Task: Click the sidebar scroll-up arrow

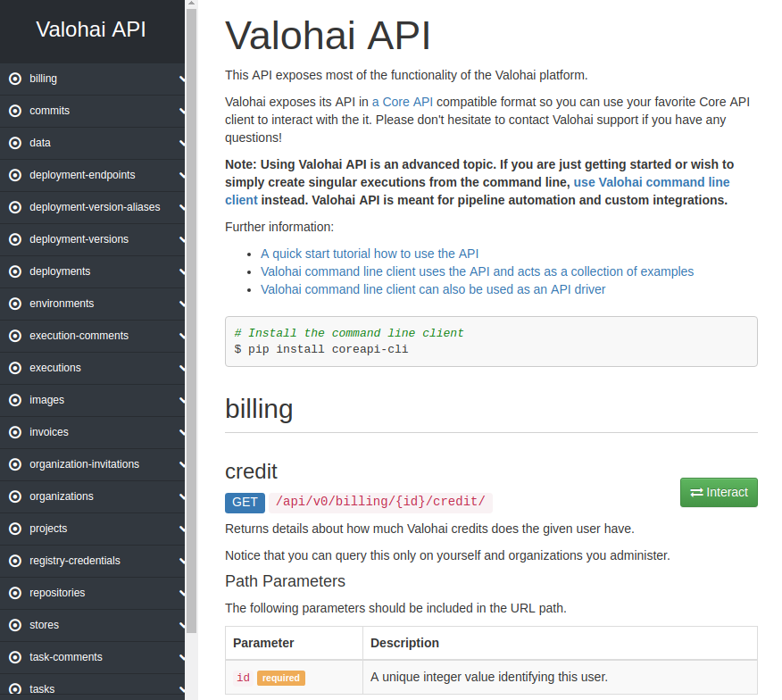Action: (x=192, y=4)
